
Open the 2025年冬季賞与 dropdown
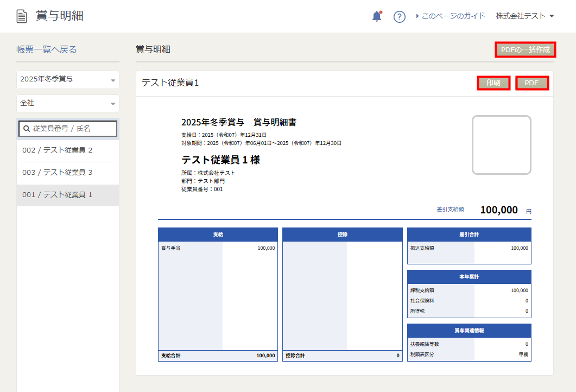(x=68, y=79)
